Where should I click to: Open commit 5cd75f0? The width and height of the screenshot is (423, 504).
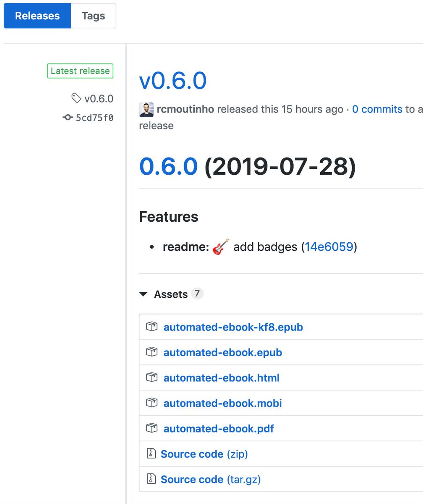coord(94,118)
